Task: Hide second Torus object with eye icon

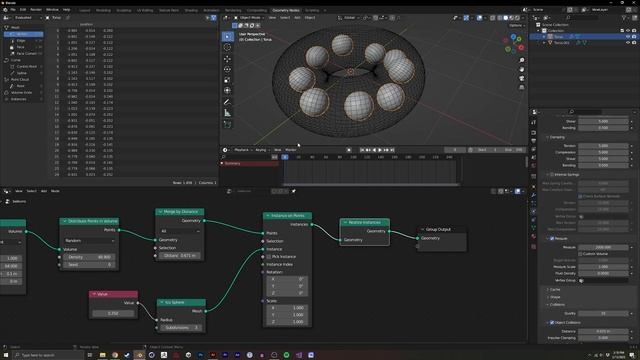Action: click(x=628, y=42)
